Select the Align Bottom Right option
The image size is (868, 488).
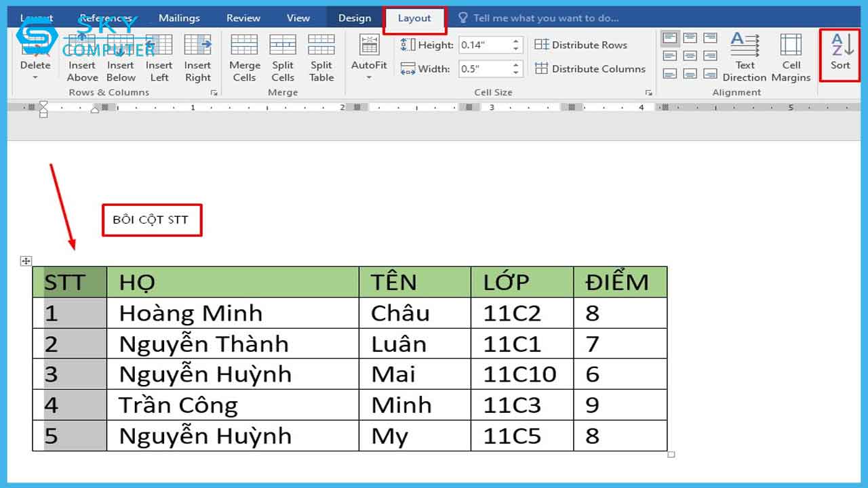710,73
